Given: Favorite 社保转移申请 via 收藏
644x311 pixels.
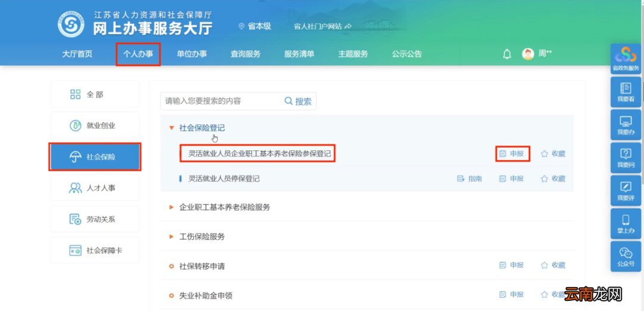Looking at the screenshot, I should pyautogui.click(x=553, y=266).
